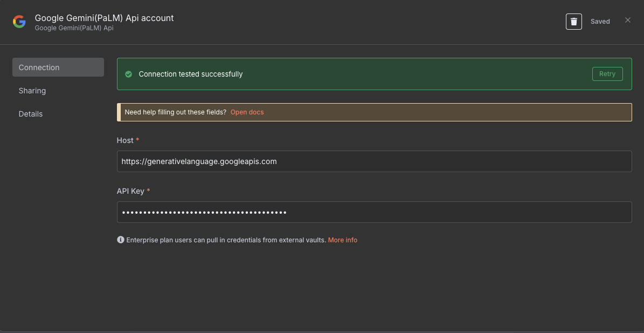This screenshot has height=333, width=644.
Task: Retry the connection test
Action: [607, 74]
